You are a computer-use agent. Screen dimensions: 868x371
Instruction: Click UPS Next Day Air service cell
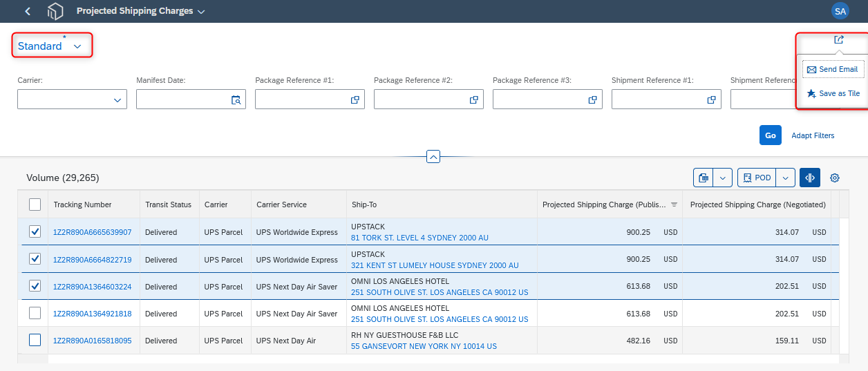point(286,341)
